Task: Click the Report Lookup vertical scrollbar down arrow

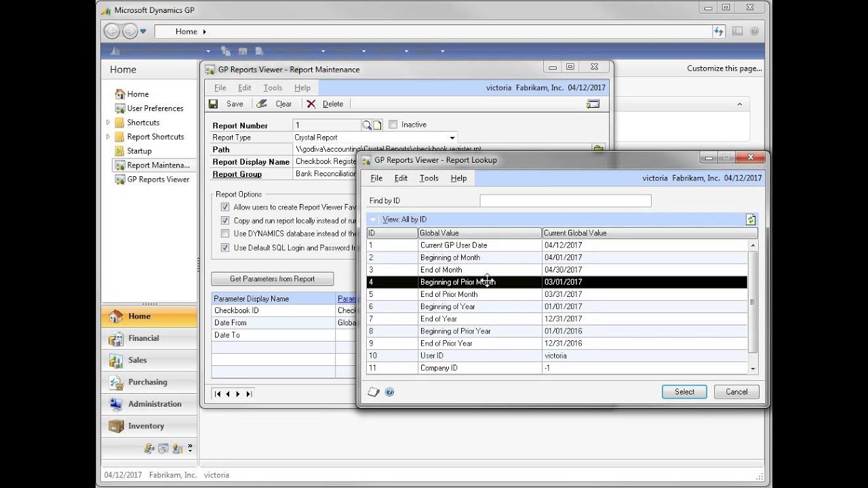Action: pyautogui.click(x=753, y=369)
